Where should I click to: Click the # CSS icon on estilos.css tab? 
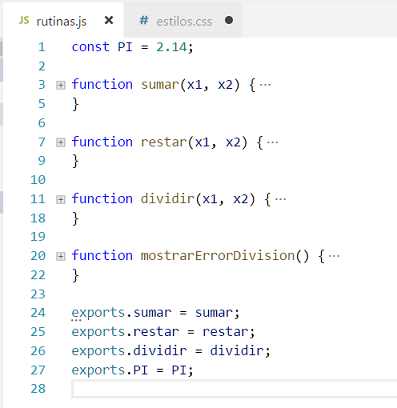point(144,20)
